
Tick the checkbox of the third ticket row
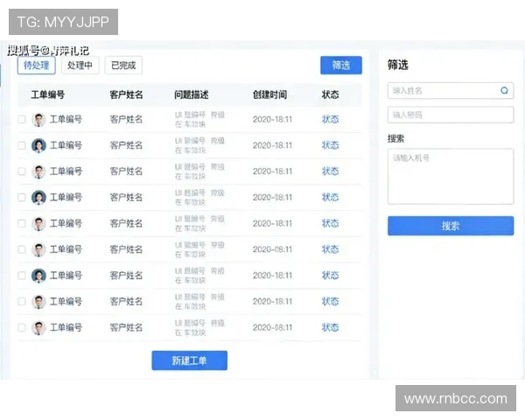(x=22, y=171)
